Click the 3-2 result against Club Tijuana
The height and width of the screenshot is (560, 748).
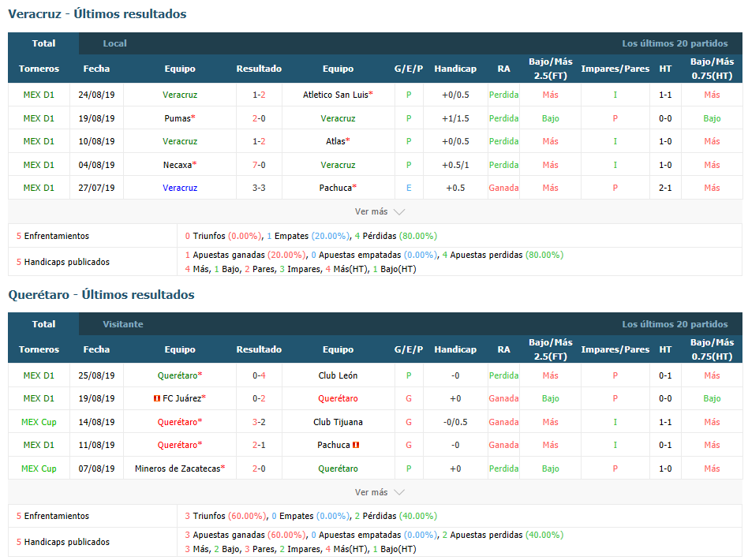pos(259,422)
